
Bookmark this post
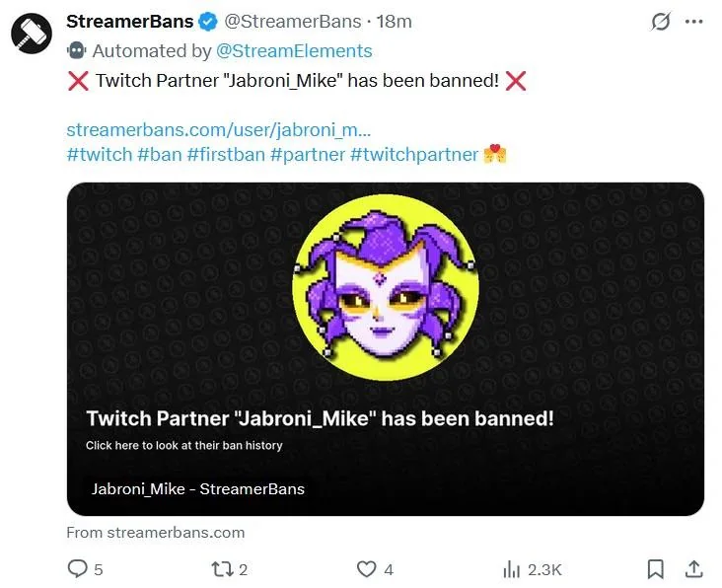pyautogui.click(x=655, y=569)
